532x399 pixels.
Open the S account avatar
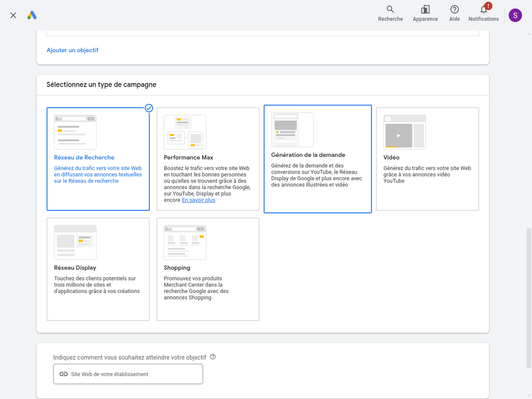[515, 15]
